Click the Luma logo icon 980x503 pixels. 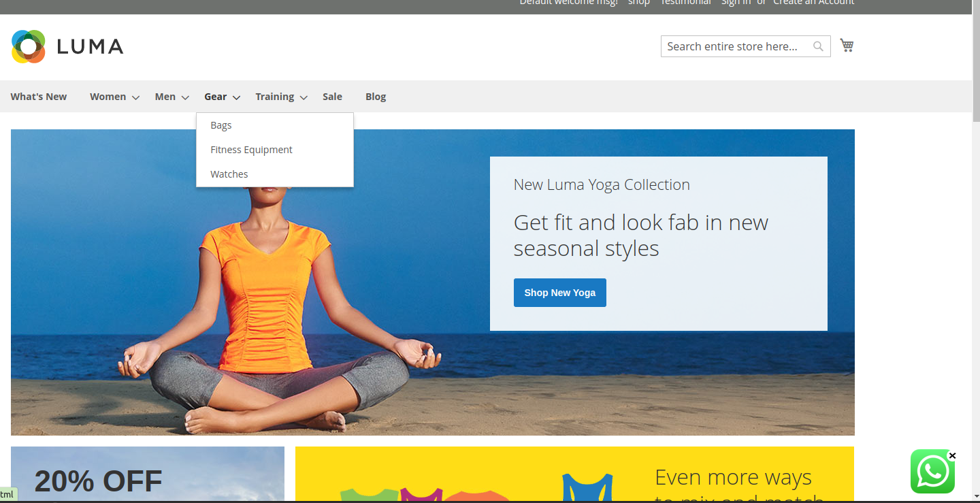[29, 46]
